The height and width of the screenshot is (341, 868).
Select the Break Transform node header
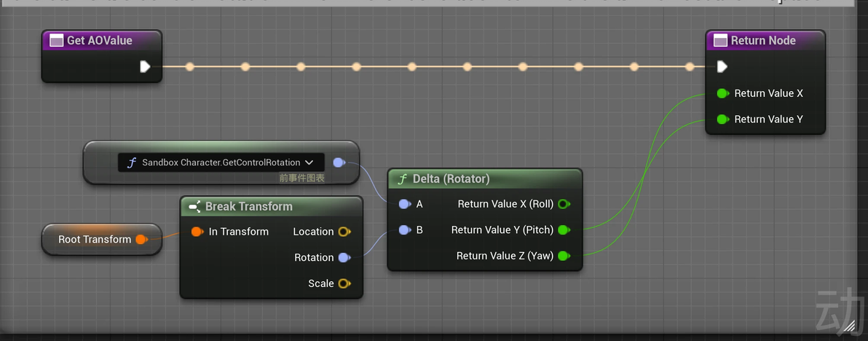248,206
